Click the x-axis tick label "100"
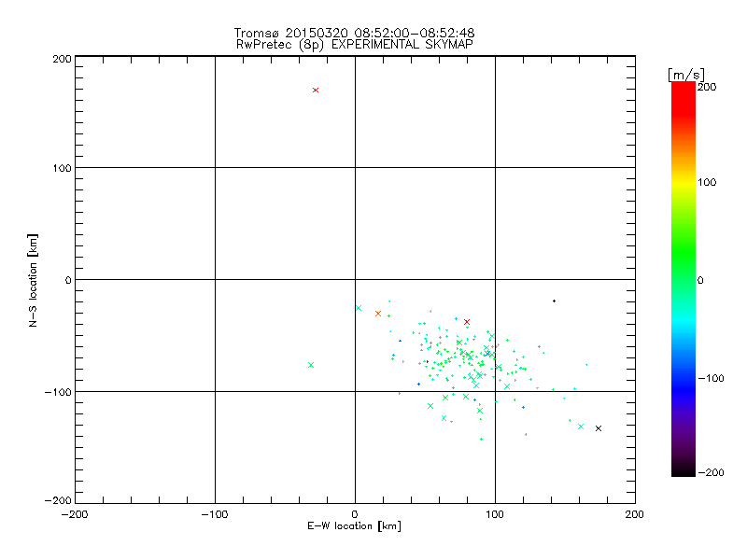The image size is (747, 560). (495, 514)
